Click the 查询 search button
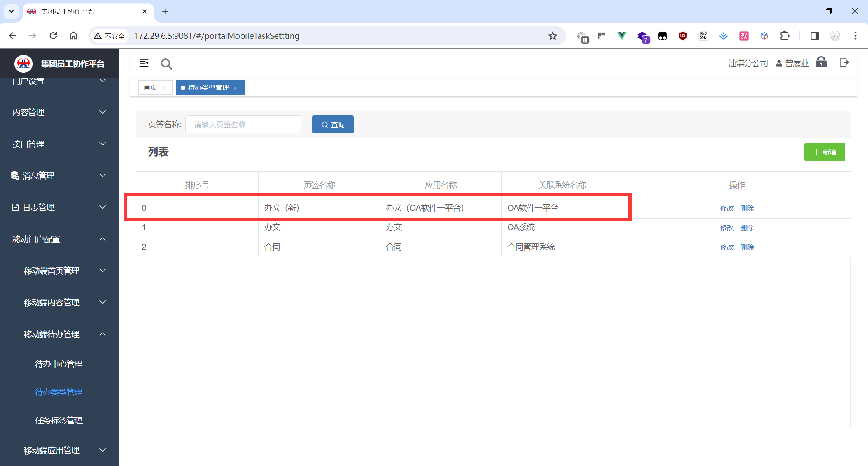The height and width of the screenshot is (466, 868). pos(333,124)
